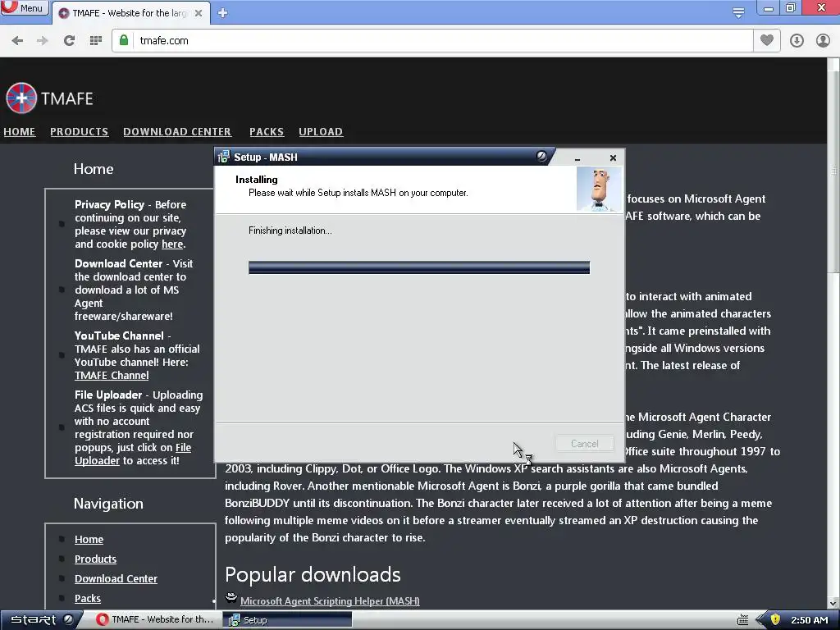The height and width of the screenshot is (630, 840).
Task: Click Home in the Navigation sidebar
Action: [x=89, y=540]
